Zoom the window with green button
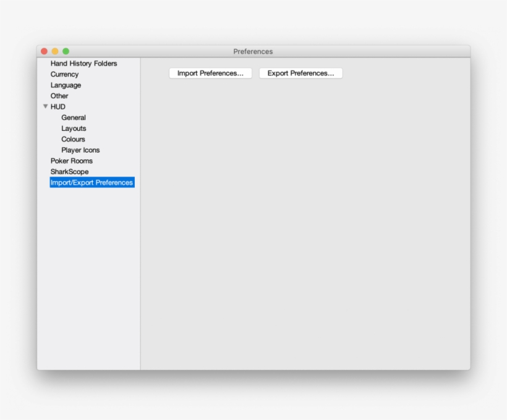The width and height of the screenshot is (507, 420). pos(66,51)
